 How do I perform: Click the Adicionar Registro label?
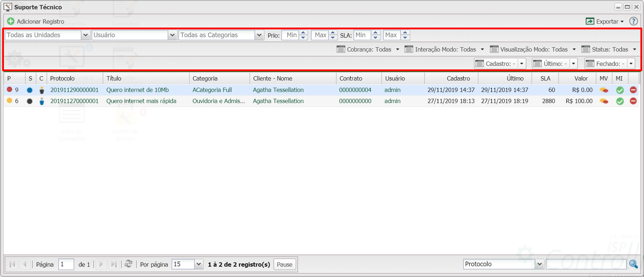click(40, 21)
